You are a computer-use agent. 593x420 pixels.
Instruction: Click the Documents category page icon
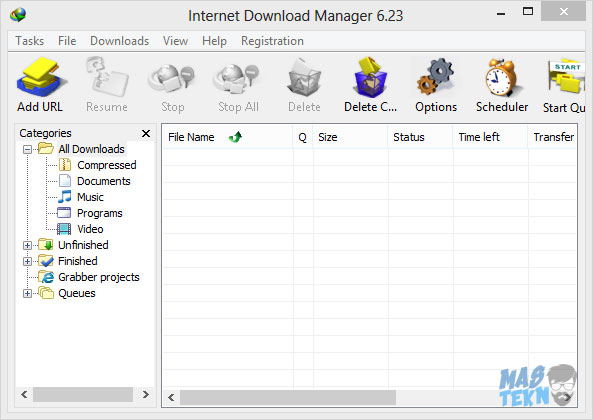click(65, 181)
